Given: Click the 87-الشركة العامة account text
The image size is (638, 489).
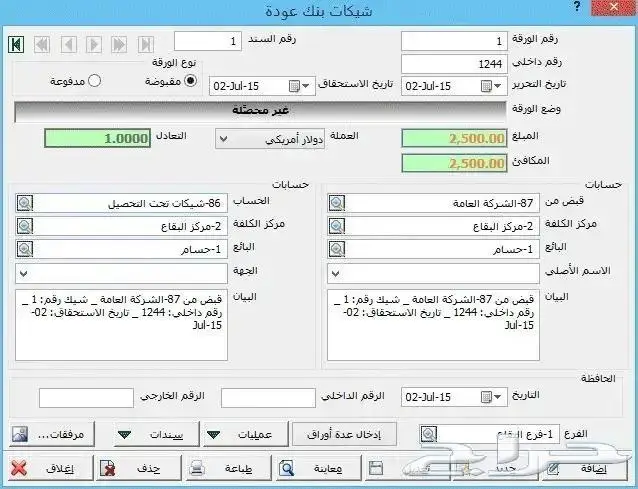Looking at the screenshot, I should click(493, 203).
